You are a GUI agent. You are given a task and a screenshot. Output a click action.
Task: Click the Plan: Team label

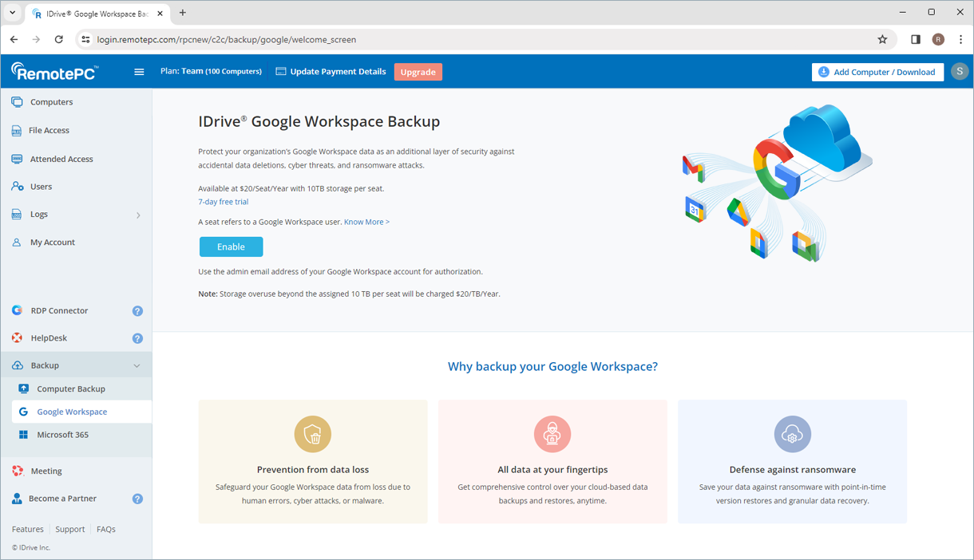pos(211,72)
